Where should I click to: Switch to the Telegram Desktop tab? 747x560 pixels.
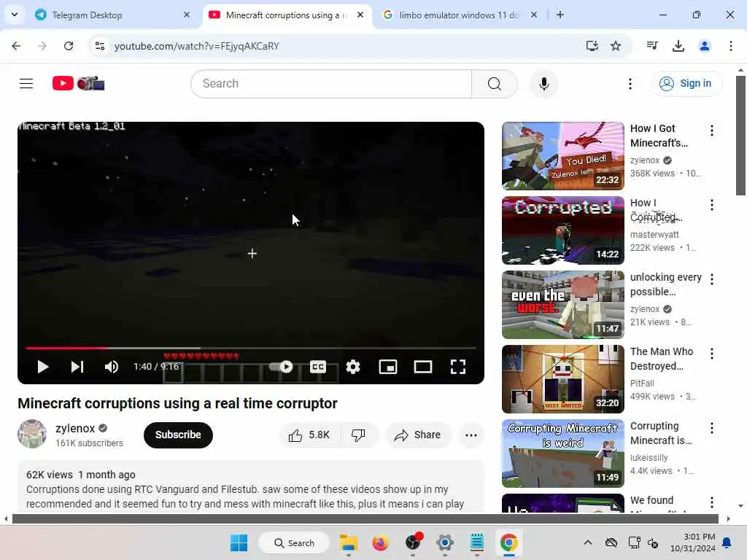click(x=112, y=15)
